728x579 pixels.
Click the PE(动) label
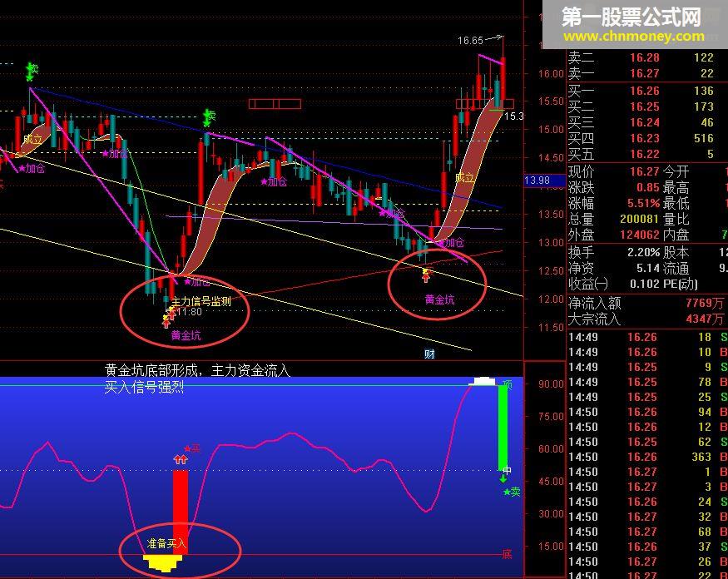point(681,284)
